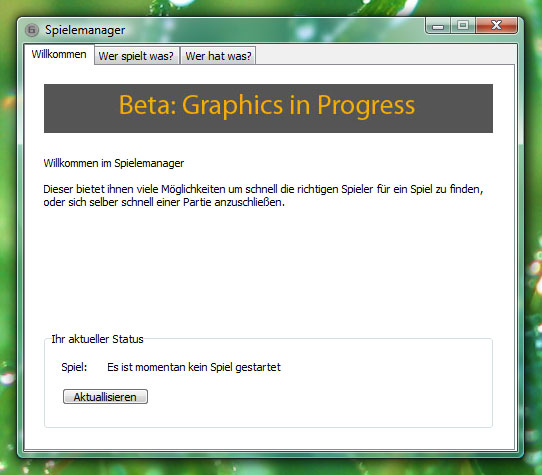The height and width of the screenshot is (475, 542).
Task: Click the 'Spiel:' label
Action: [74, 367]
